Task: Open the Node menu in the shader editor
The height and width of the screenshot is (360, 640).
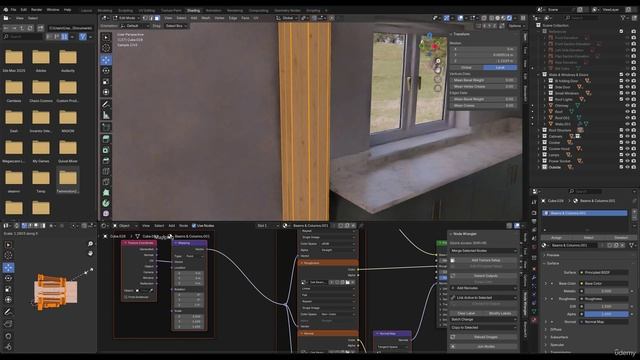Action: [x=184, y=226]
